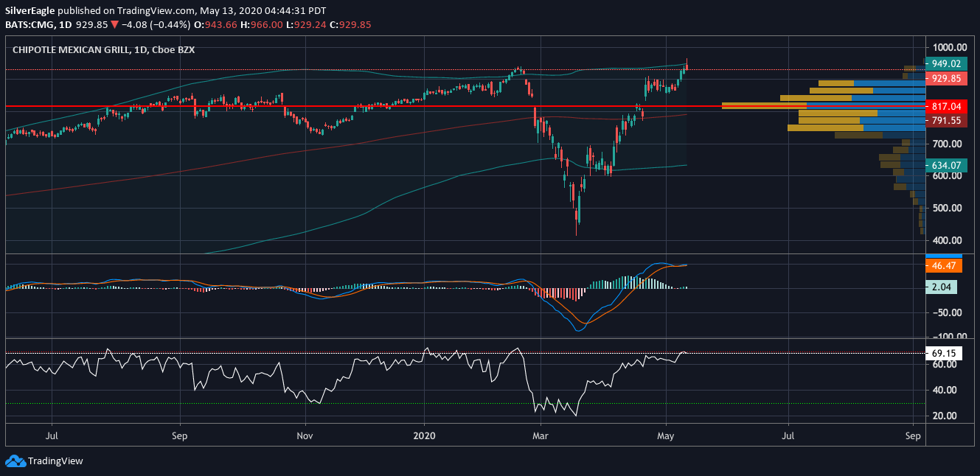The image size is (980, 476).
Task: Click the dark red 791.55 price label
Action: [946, 120]
